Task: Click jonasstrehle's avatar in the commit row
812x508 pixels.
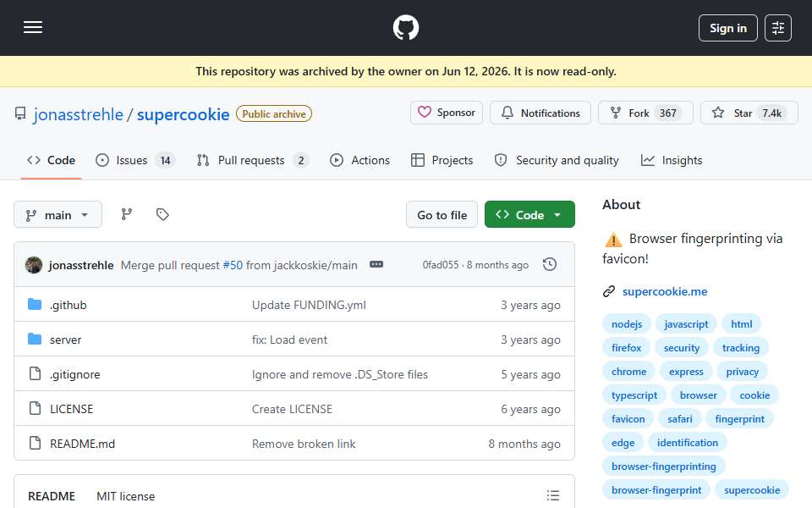Action: click(x=34, y=265)
